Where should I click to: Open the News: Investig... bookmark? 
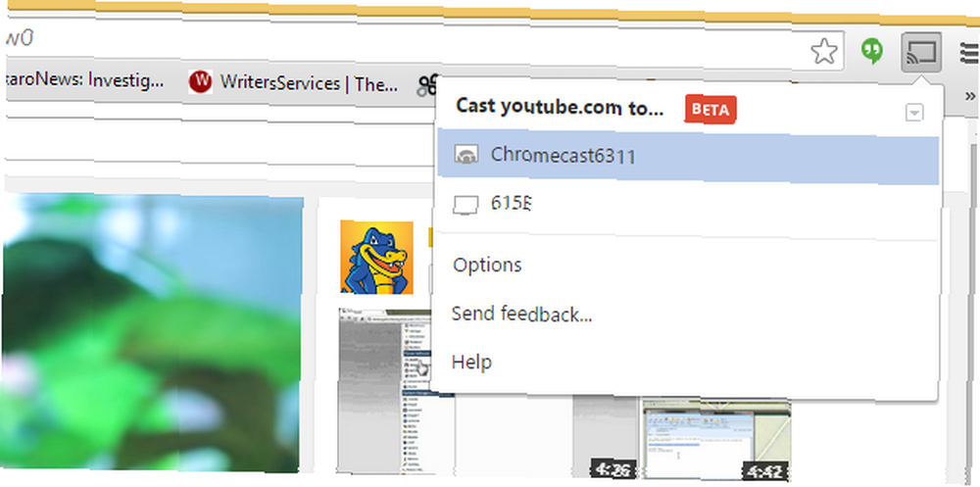84,80
